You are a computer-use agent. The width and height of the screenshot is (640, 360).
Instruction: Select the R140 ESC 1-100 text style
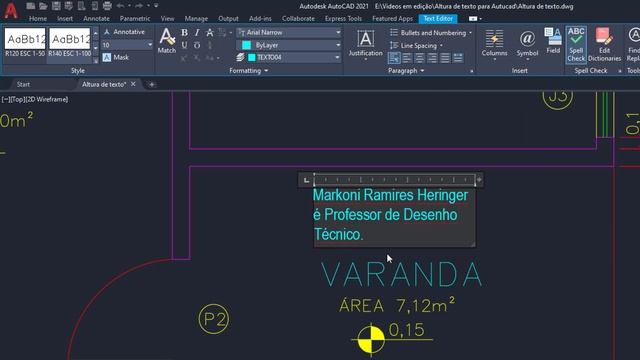pyautogui.click(x=69, y=43)
